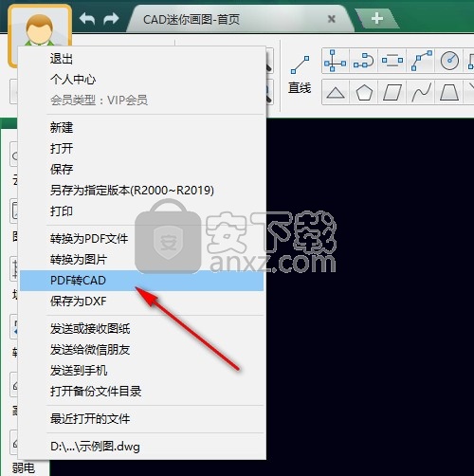The height and width of the screenshot is (476, 474).
Task: Choose 退出 from the menu
Action: [141, 59]
